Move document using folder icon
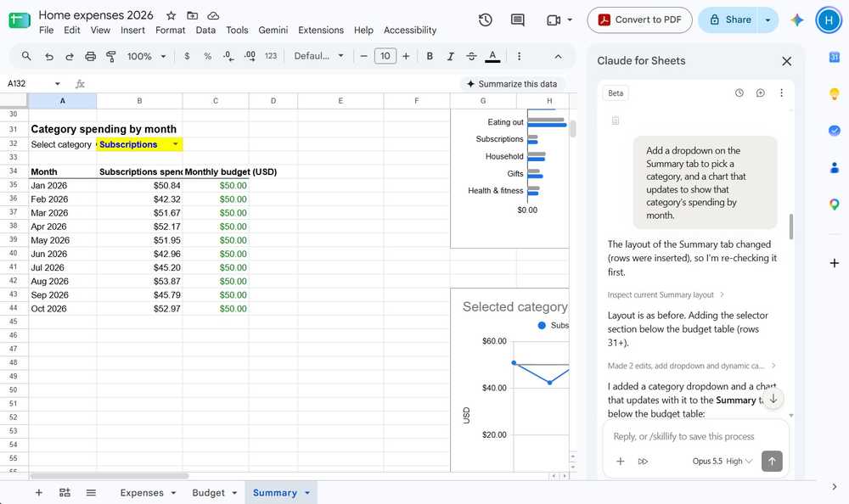This screenshot has height=504, width=849. tap(192, 16)
